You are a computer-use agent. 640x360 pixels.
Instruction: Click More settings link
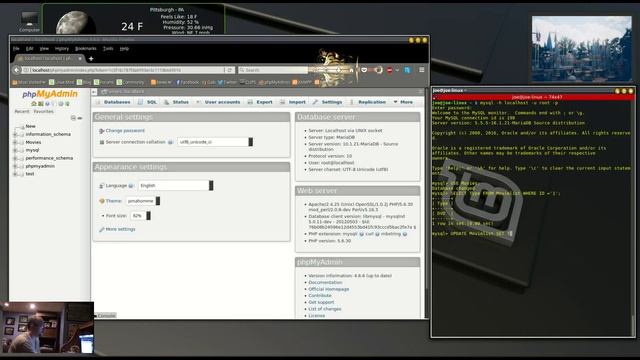120,229
